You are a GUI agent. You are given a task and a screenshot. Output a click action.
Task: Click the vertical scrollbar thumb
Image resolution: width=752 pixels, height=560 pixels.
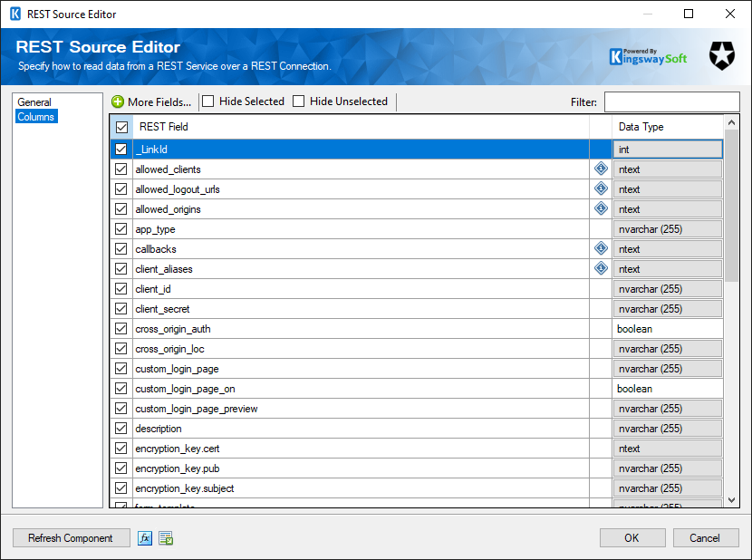point(731,206)
